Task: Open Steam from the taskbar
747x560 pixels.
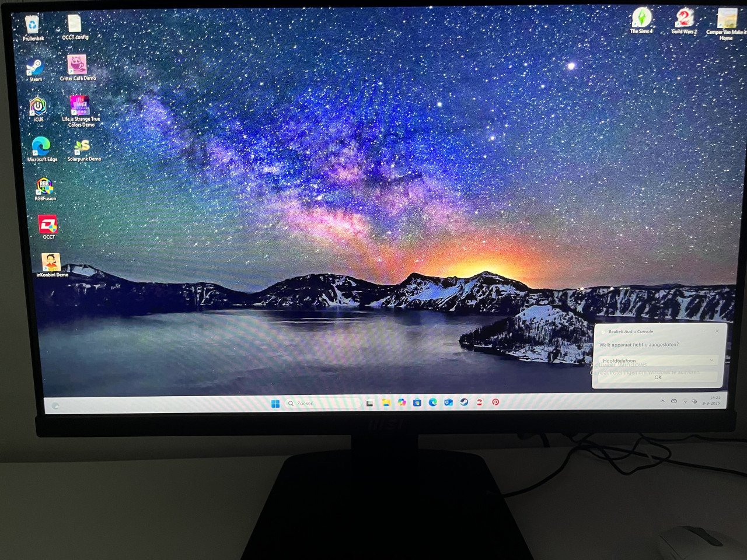Action: coord(464,402)
